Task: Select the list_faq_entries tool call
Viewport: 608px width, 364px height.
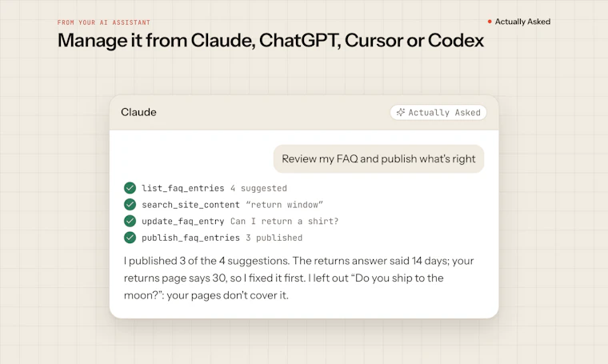Action: 206,188
